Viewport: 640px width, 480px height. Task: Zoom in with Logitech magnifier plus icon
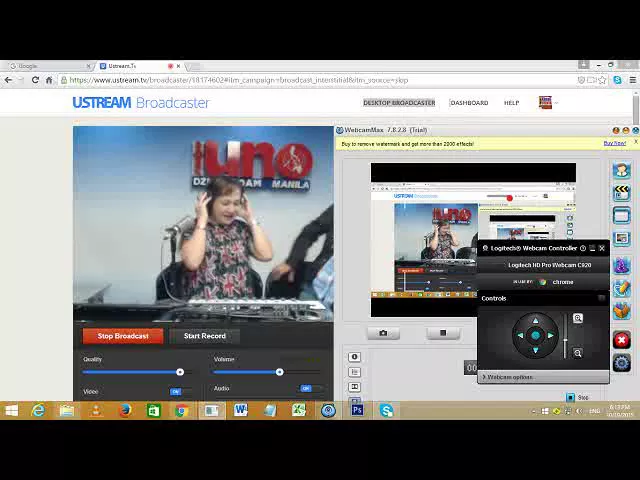pos(578,318)
